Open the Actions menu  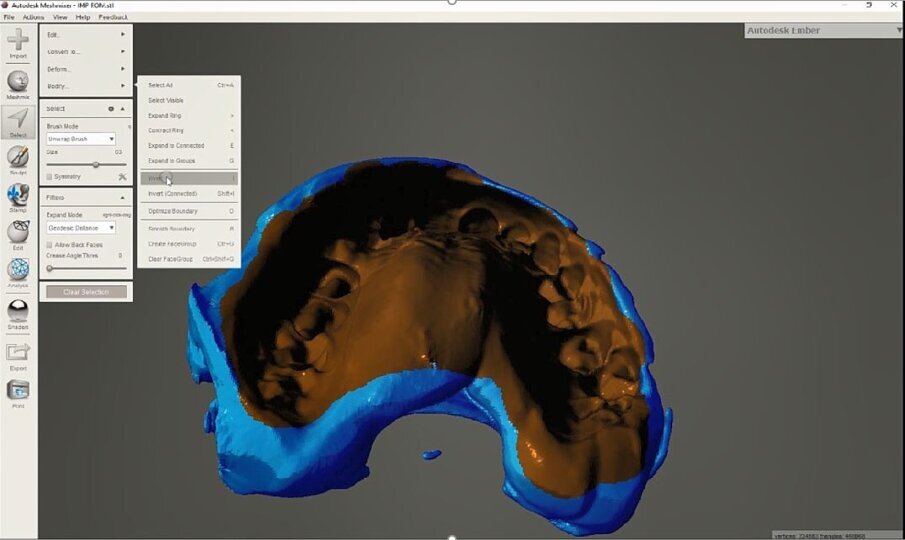[33, 17]
